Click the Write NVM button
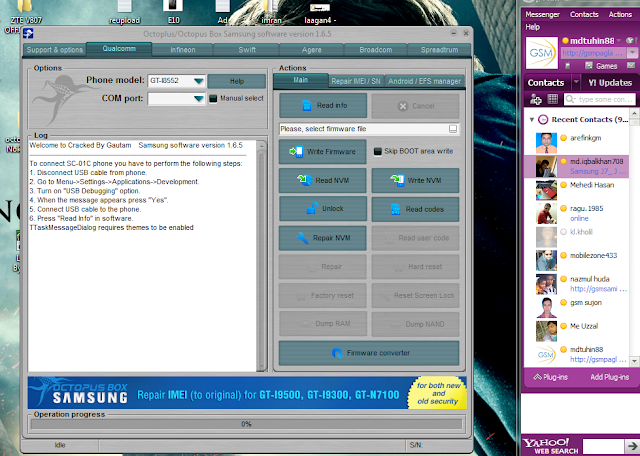Image resolution: width=640 pixels, height=456 pixels. click(x=415, y=180)
